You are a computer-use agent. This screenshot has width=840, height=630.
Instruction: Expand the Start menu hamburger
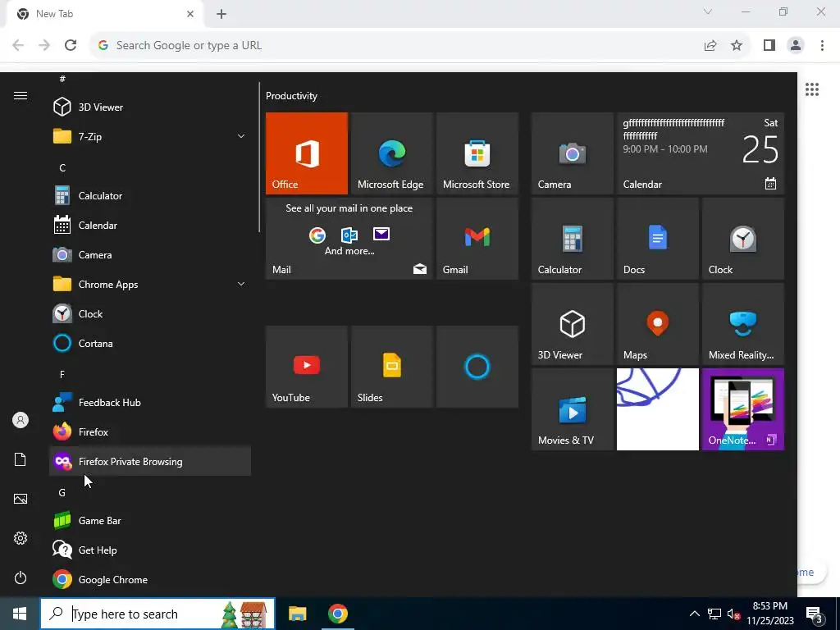coord(21,95)
